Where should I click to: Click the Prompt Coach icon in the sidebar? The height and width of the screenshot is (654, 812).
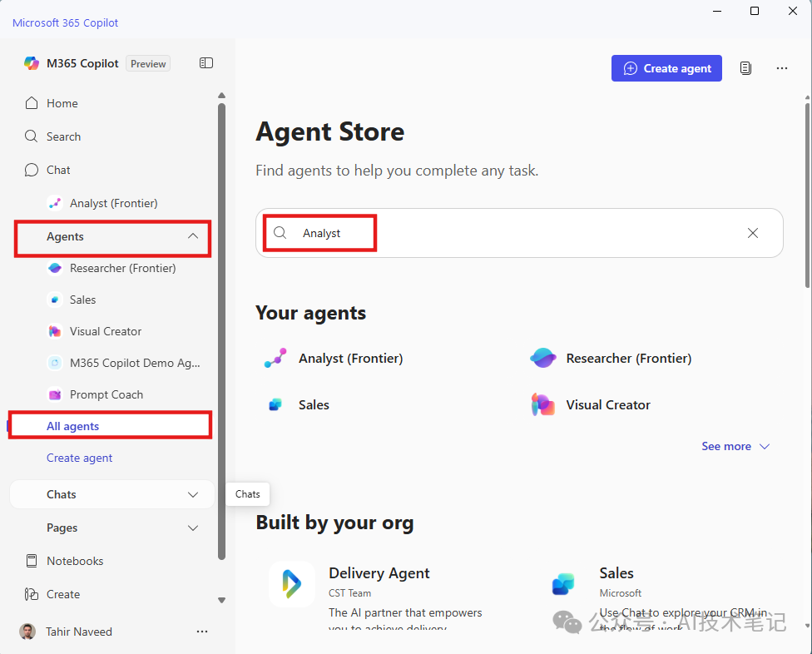(x=55, y=394)
